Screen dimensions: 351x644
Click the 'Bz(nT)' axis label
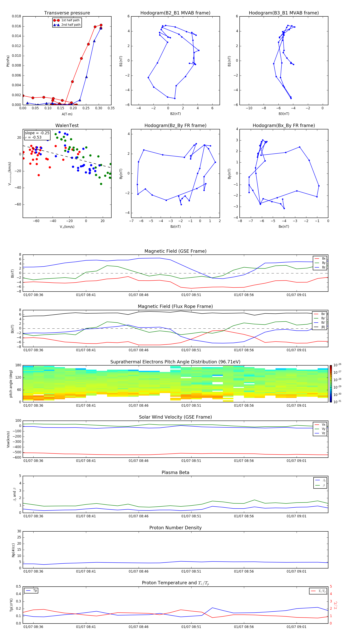pos(175,227)
